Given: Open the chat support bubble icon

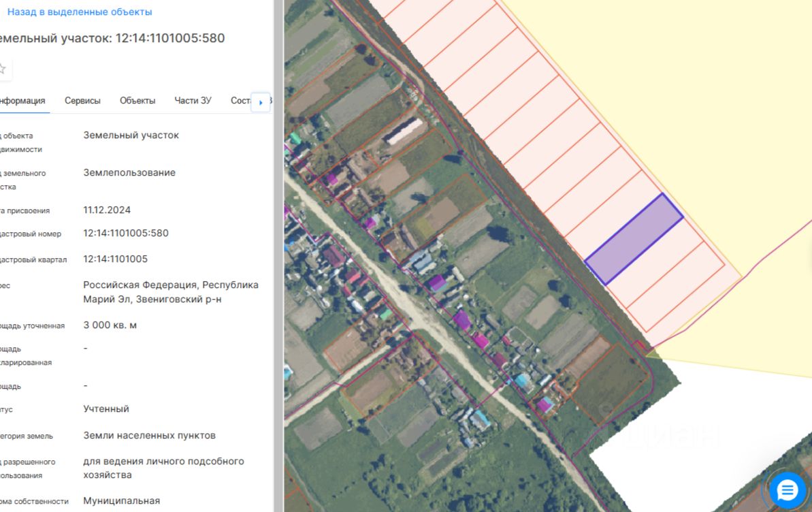Looking at the screenshot, I should [787, 490].
